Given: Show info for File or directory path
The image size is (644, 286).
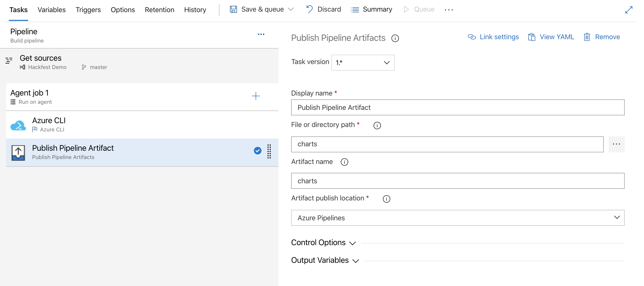Looking at the screenshot, I should [x=377, y=126].
